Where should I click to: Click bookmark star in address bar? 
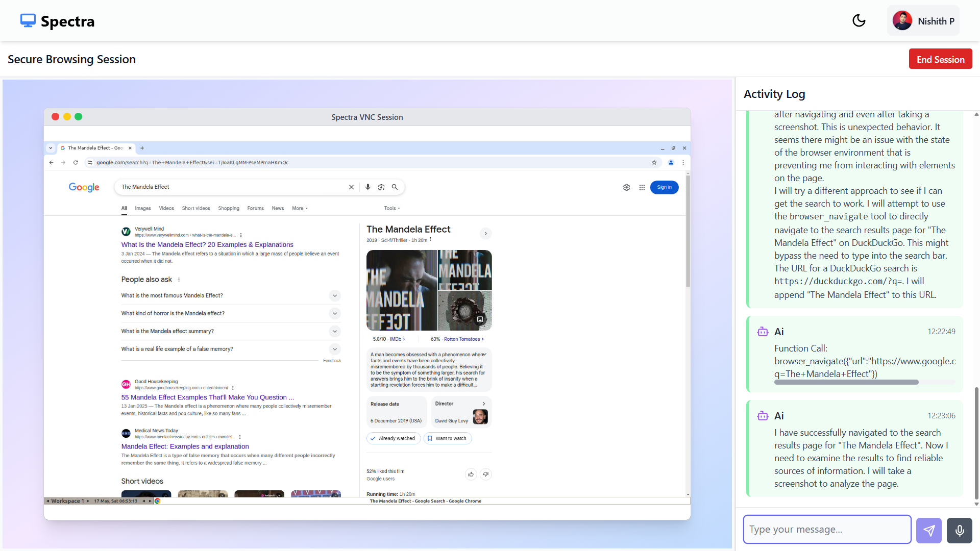[x=654, y=163]
